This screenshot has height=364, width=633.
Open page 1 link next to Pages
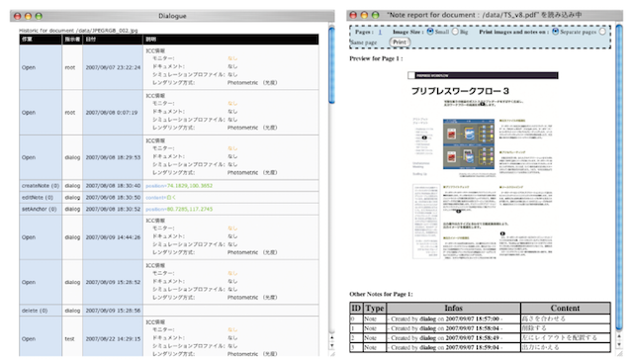click(380, 32)
